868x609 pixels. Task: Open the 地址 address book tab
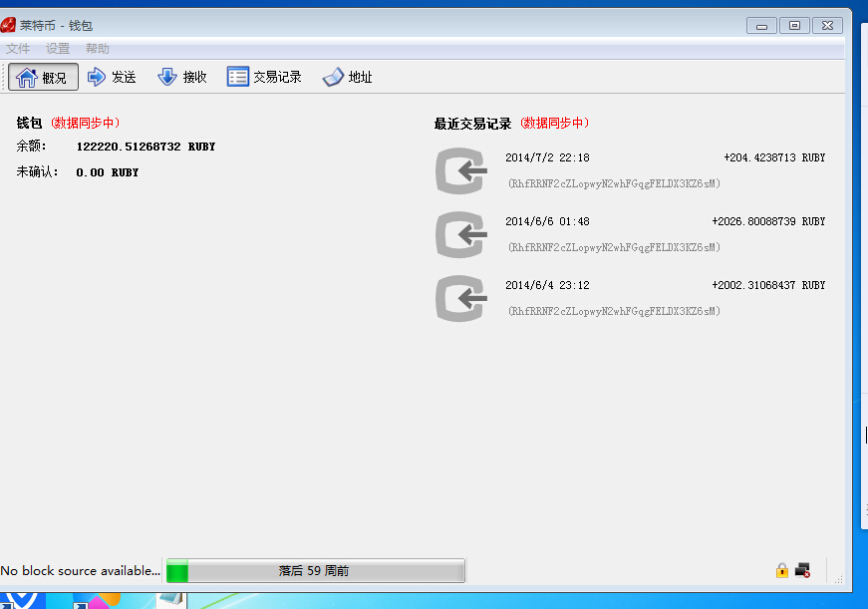(348, 77)
